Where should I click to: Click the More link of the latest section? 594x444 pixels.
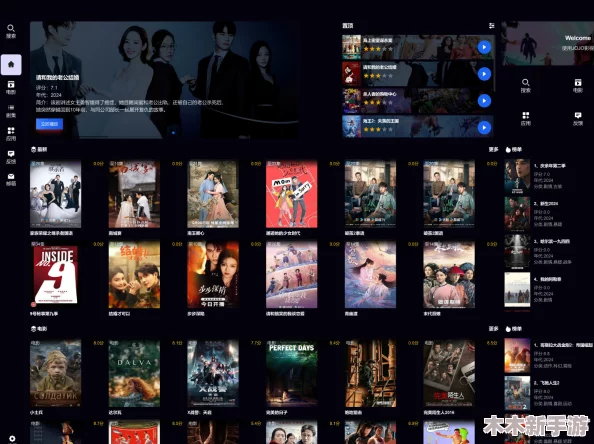(493, 150)
